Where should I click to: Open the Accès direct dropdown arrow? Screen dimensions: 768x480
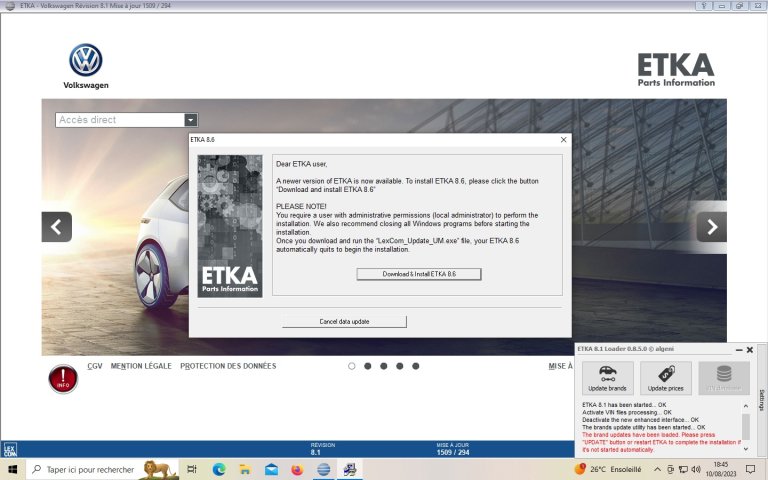point(191,120)
